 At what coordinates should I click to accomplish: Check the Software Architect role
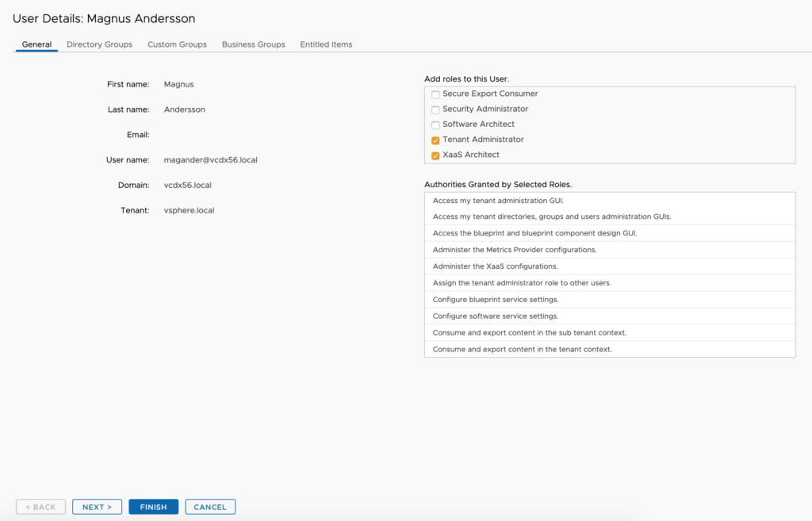coord(435,125)
